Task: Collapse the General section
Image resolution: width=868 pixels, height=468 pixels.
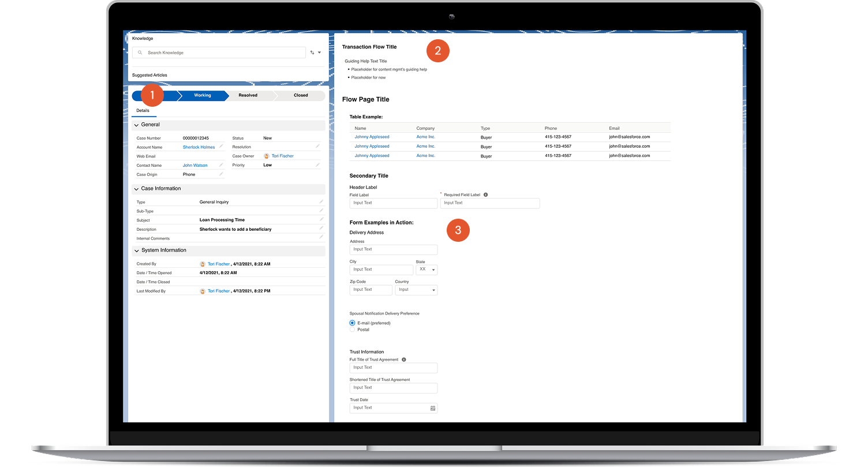Action: pos(136,125)
